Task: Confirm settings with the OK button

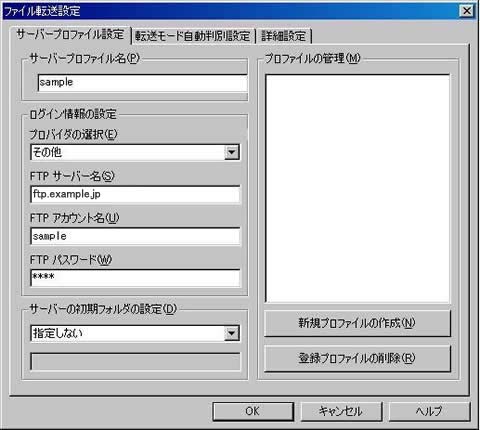Action: coord(253,412)
